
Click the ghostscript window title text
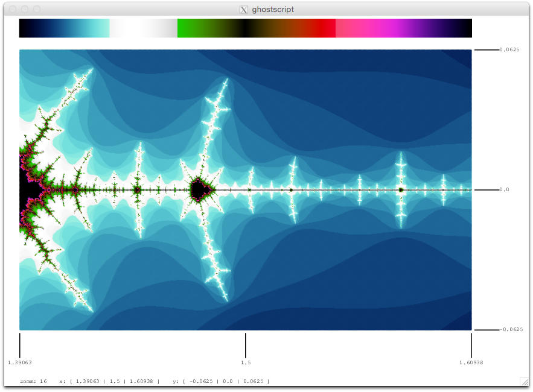point(273,10)
